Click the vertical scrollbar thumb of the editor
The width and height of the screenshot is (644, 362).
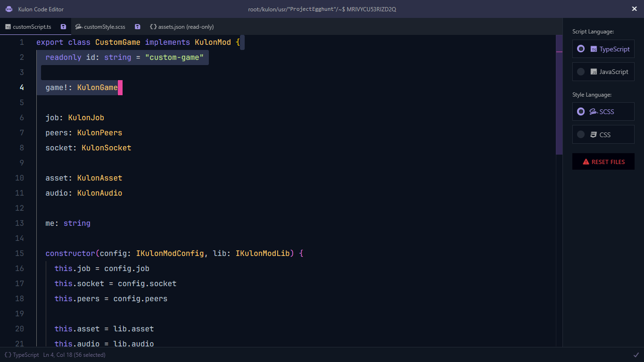[x=559, y=95]
